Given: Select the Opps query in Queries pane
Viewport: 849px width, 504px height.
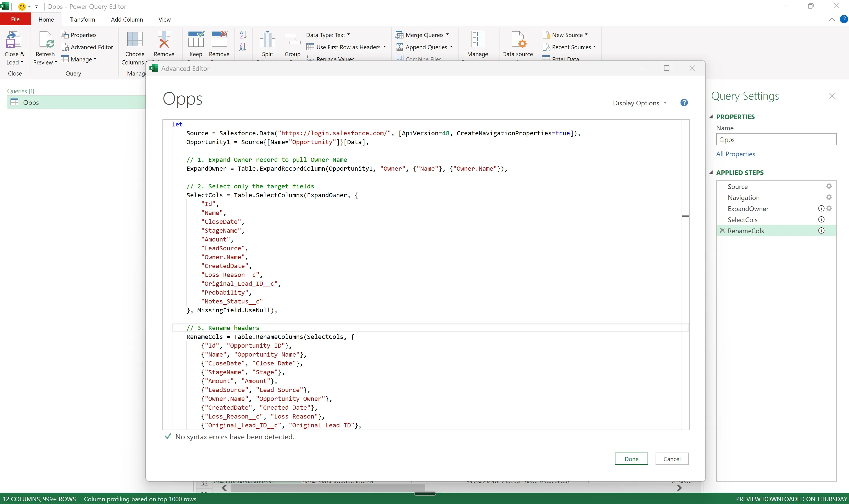Looking at the screenshot, I should 76,102.
